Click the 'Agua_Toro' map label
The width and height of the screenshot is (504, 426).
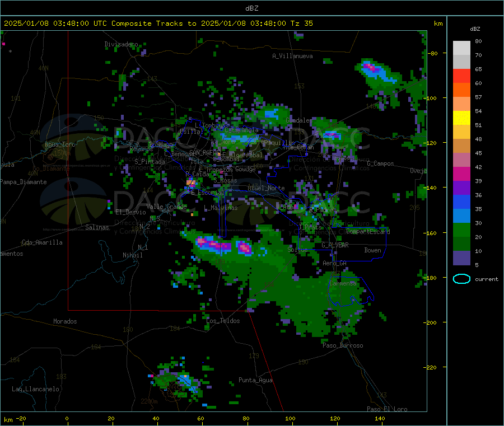pos(60,144)
